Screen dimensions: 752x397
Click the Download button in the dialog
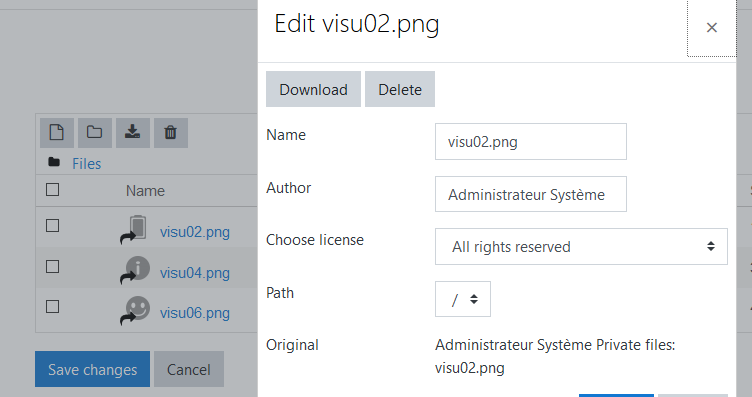point(313,89)
